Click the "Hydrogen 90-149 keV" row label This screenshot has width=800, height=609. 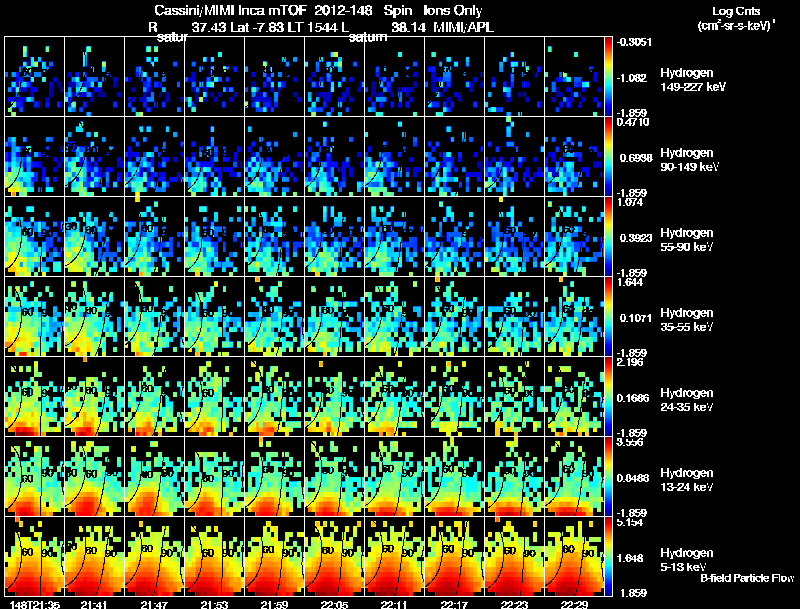click(x=690, y=160)
